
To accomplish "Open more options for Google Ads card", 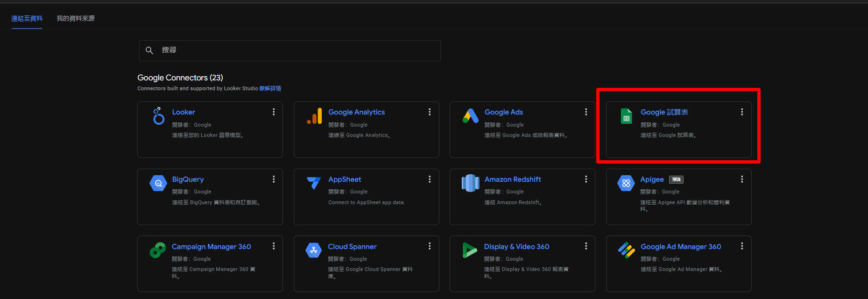I will point(586,112).
